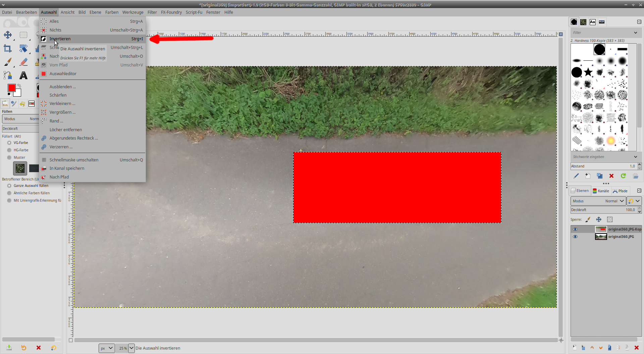Viewport: 644px width, 354px height.
Task: Select the Paths tool
Action: 8,75
